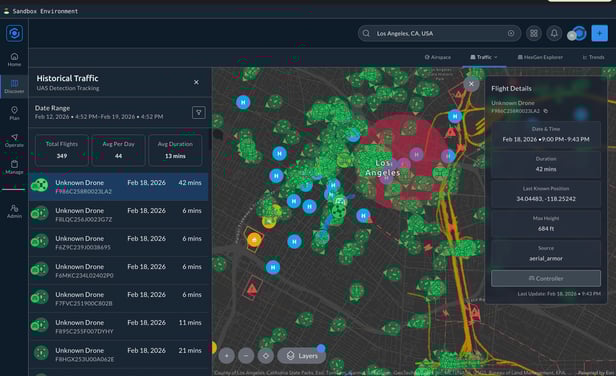The image size is (616, 376).
Task: Click the Los Angeles search field
Action: (x=439, y=33)
